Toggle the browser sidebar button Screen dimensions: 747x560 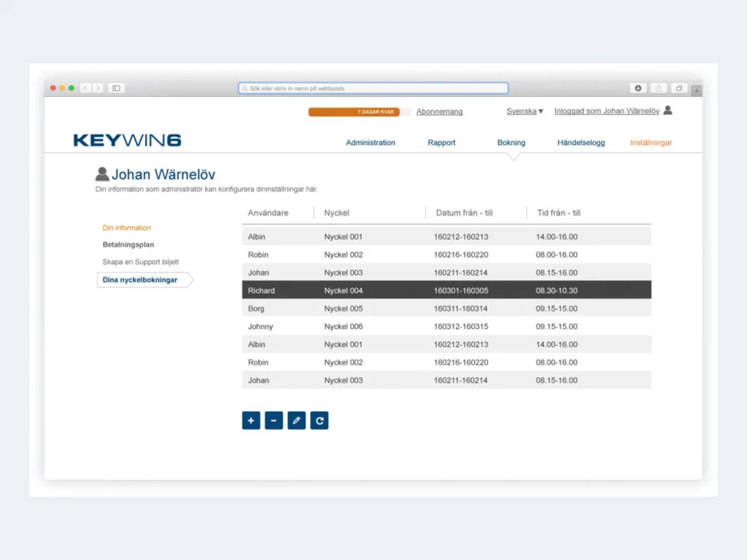pos(116,88)
